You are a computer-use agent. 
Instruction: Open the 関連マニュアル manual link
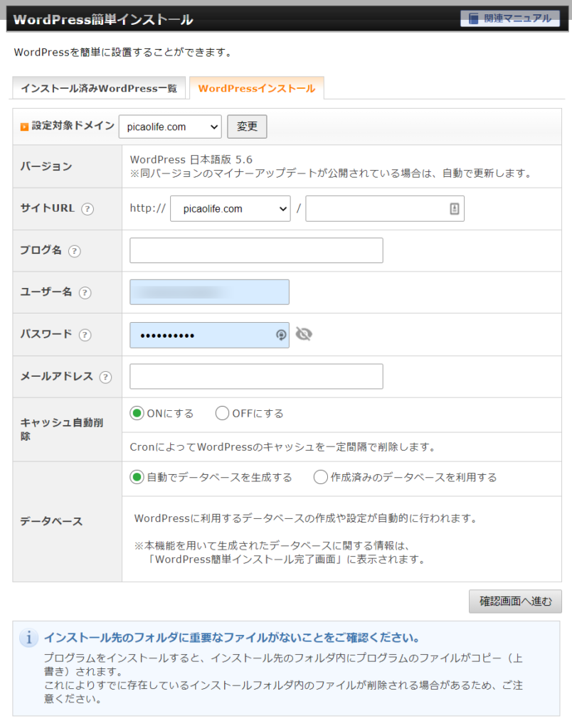[x=509, y=18]
